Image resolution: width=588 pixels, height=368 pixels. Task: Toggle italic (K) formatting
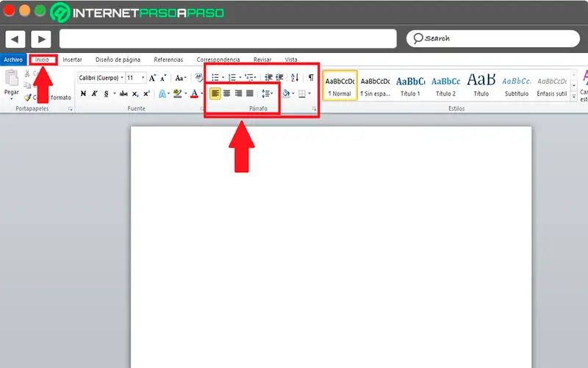(95, 93)
